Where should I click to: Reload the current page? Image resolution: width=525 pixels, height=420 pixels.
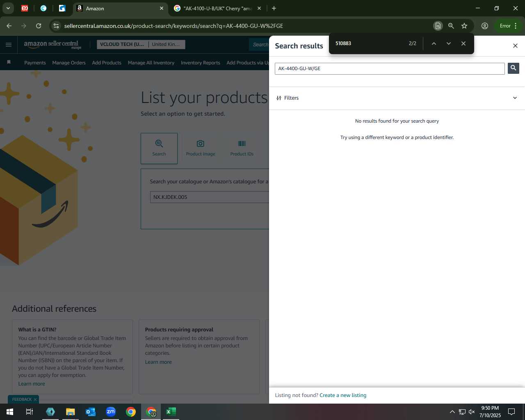(x=39, y=26)
